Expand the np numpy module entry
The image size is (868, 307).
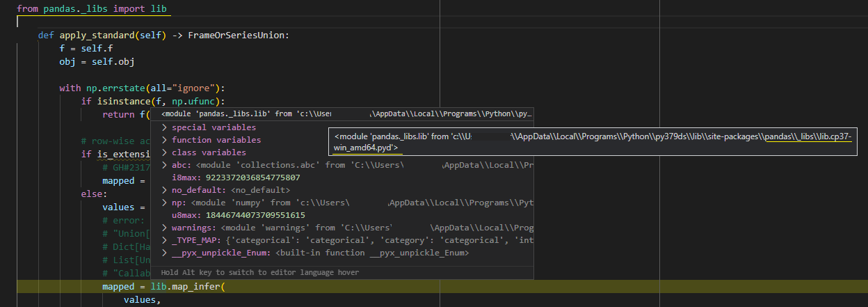(x=164, y=203)
